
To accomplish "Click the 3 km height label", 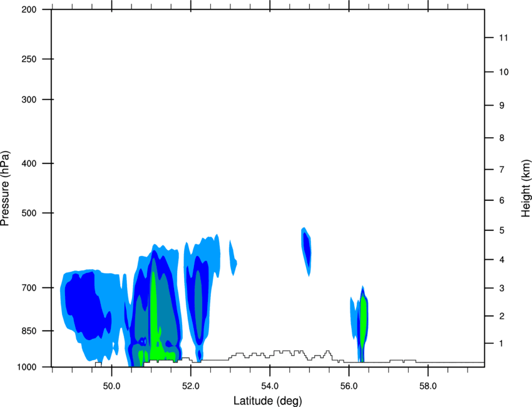I will (502, 288).
